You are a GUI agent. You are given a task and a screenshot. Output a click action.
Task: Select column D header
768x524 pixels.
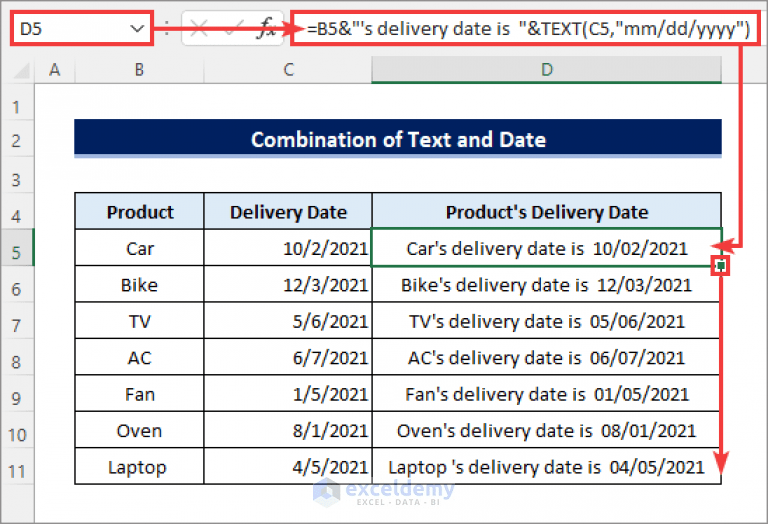point(547,70)
